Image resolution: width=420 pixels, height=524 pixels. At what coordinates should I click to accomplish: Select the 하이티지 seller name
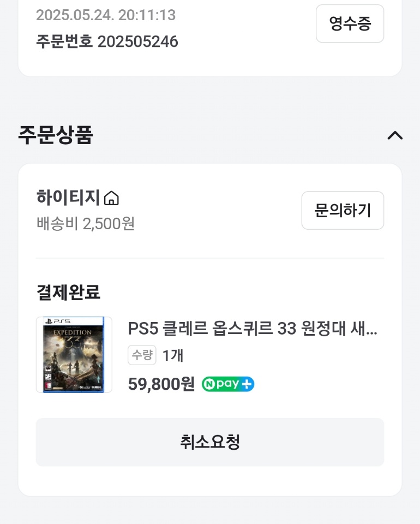pos(68,197)
